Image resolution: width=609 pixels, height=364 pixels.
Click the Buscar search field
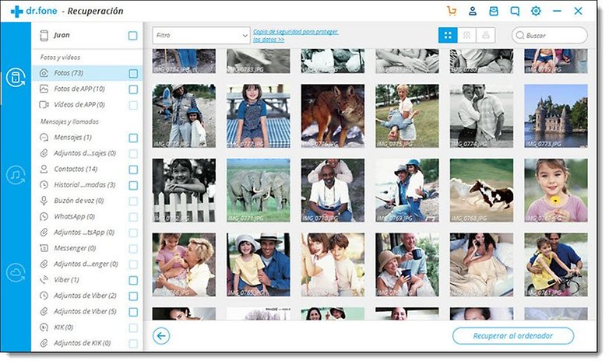coord(550,35)
